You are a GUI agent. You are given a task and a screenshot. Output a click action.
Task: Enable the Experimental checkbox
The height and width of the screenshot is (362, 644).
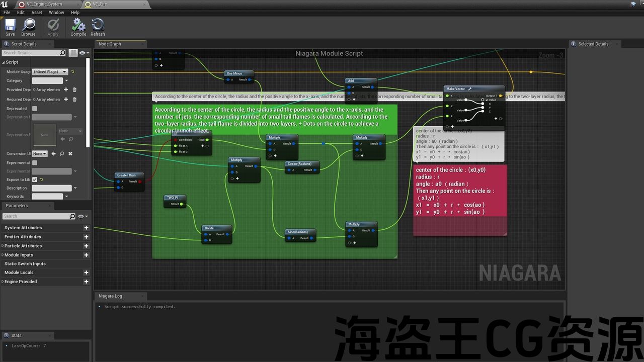35,163
